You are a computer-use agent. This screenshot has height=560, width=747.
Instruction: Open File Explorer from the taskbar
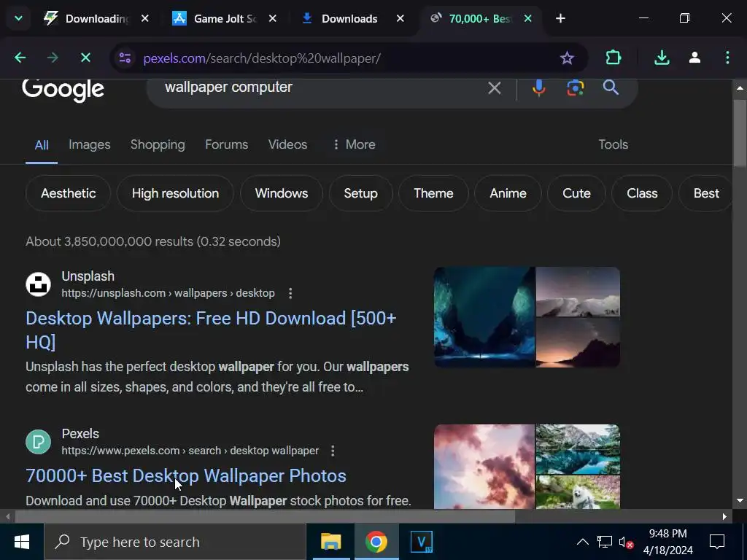[331, 542]
